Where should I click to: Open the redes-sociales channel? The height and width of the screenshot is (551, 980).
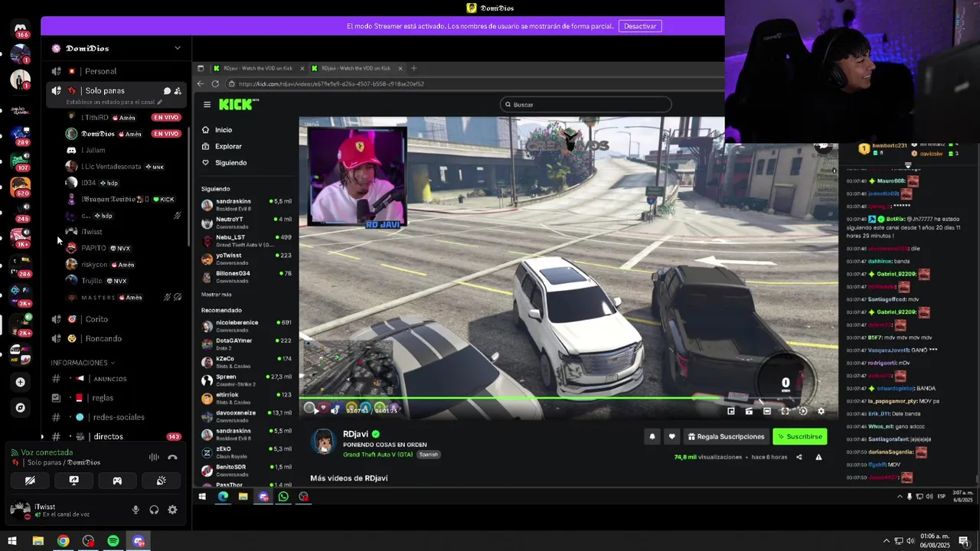coord(116,417)
